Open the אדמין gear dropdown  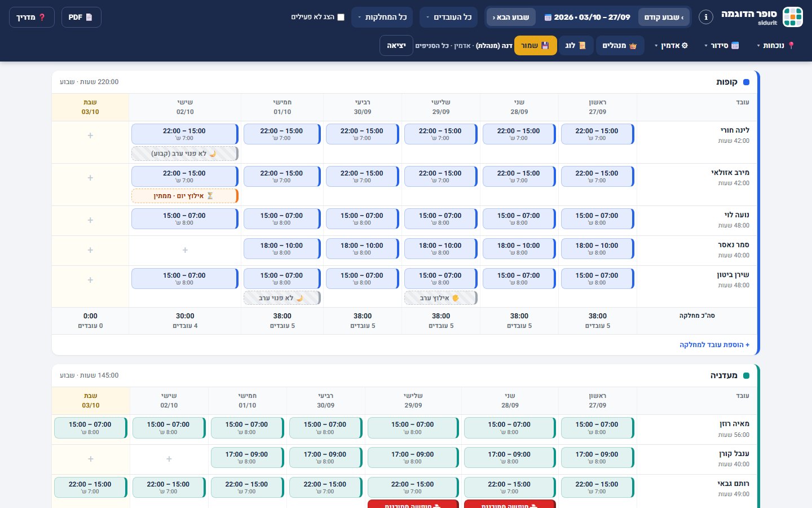pyautogui.click(x=670, y=45)
